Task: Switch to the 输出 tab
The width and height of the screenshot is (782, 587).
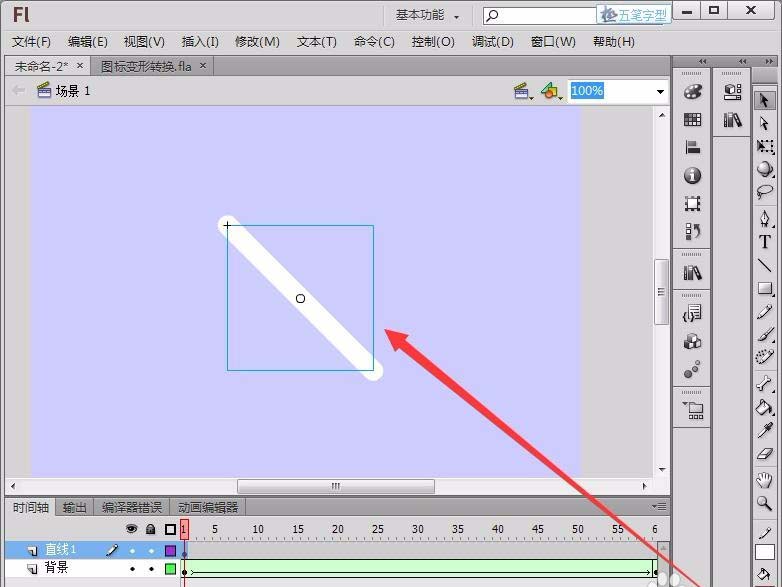Action: 75,507
